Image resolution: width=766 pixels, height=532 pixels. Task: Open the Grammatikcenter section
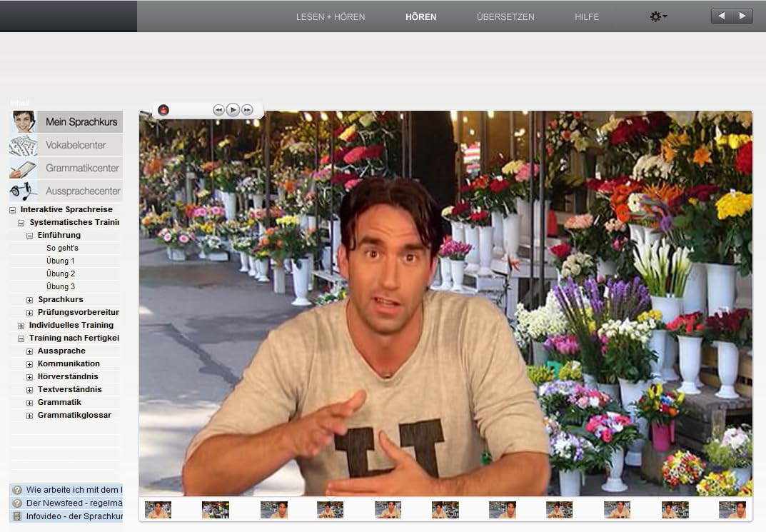[82, 168]
